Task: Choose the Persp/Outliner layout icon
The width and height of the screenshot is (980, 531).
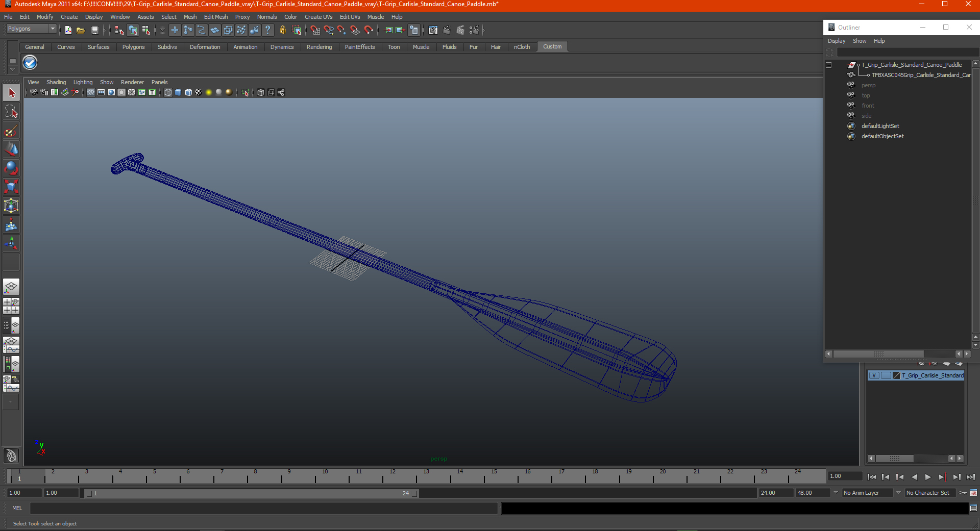Action: click(11, 325)
